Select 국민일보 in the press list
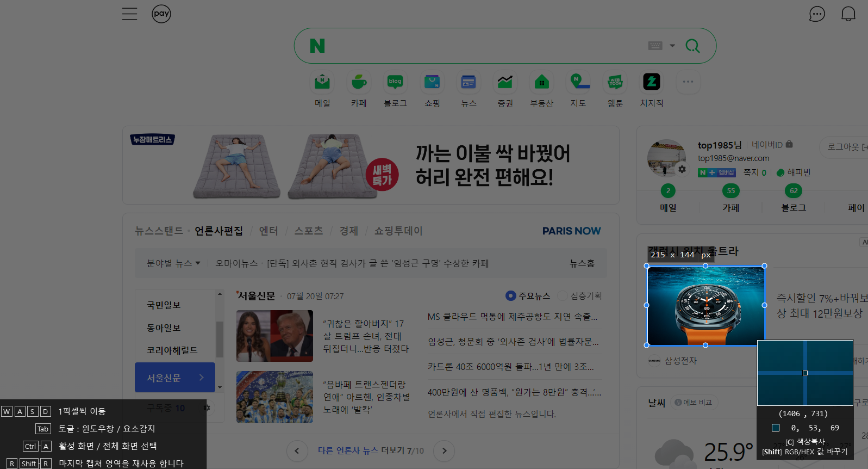 pos(164,305)
